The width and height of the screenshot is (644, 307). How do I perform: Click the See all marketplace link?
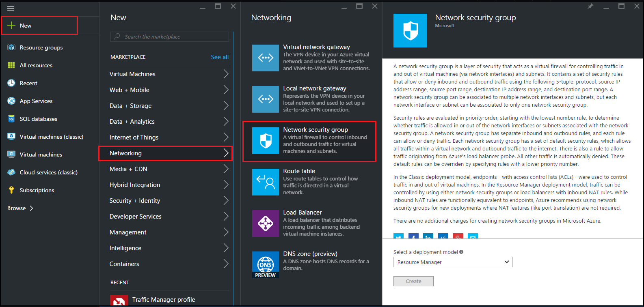pos(220,57)
